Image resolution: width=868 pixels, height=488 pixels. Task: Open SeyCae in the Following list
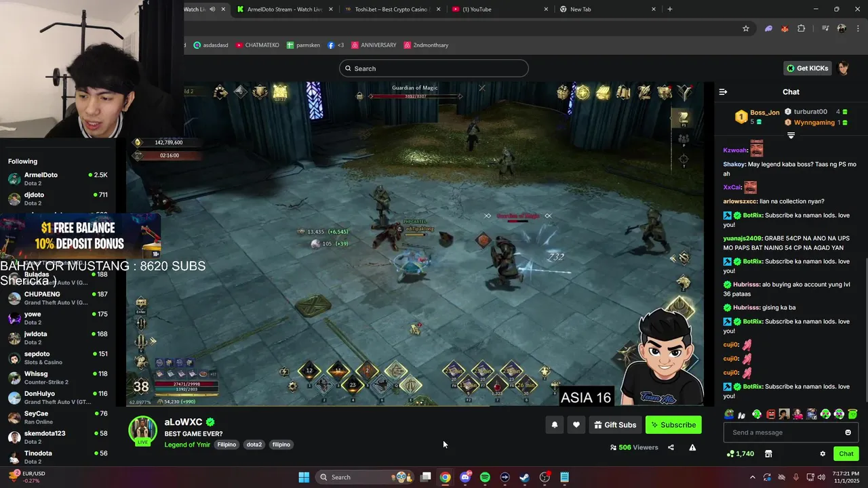[x=57, y=418]
